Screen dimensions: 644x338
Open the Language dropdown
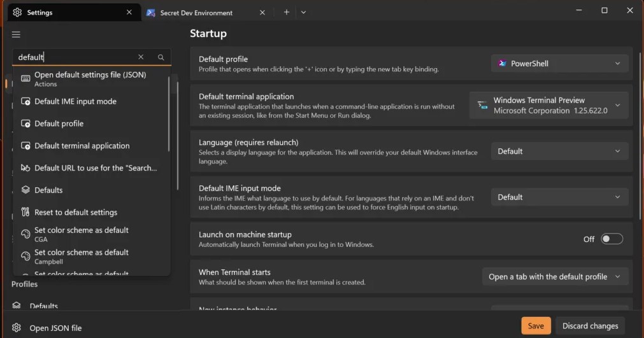coord(559,151)
